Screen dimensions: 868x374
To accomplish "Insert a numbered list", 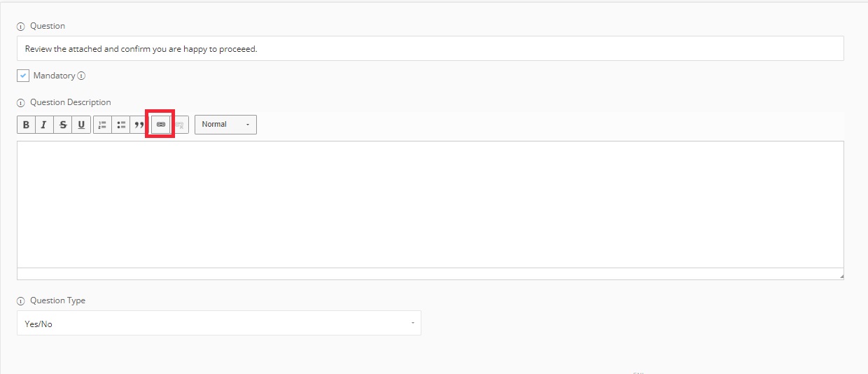I will [102, 125].
